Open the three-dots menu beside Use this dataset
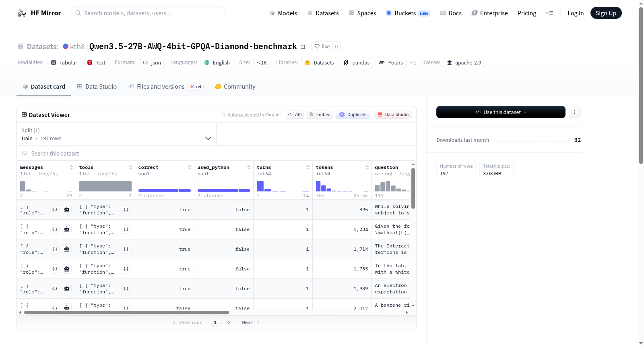The image size is (644, 347). (575, 112)
